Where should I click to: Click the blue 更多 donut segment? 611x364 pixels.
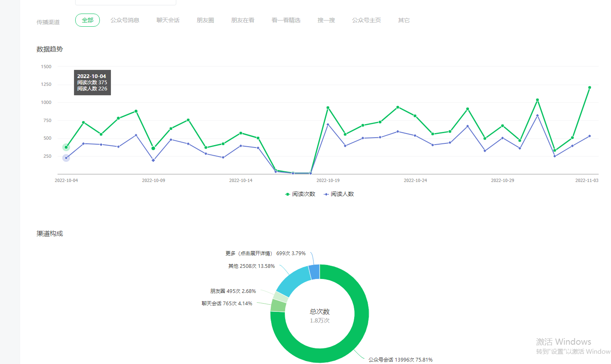coord(315,272)
